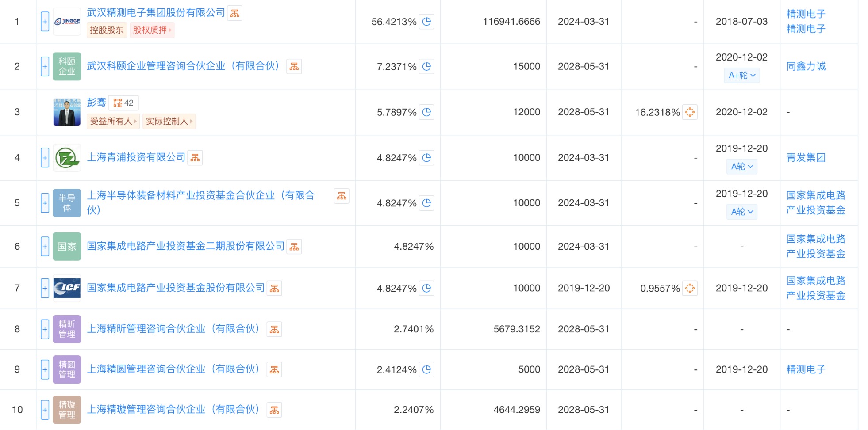Expand row 10 上海精璇管理咨询 plus toggle

pos(45,410)
